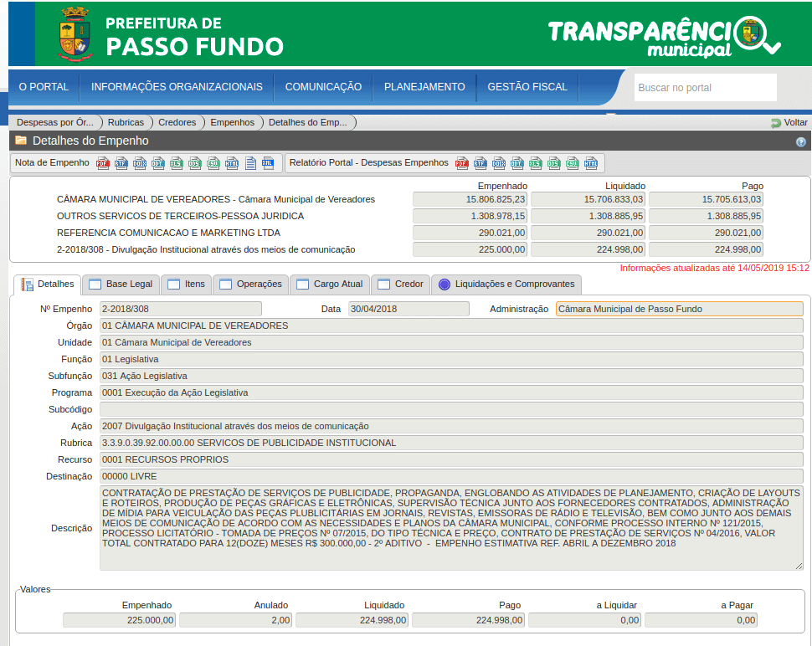Click the Data field 30/04/2018
Viewport: 812px width, 646px height.
(409, 309)
